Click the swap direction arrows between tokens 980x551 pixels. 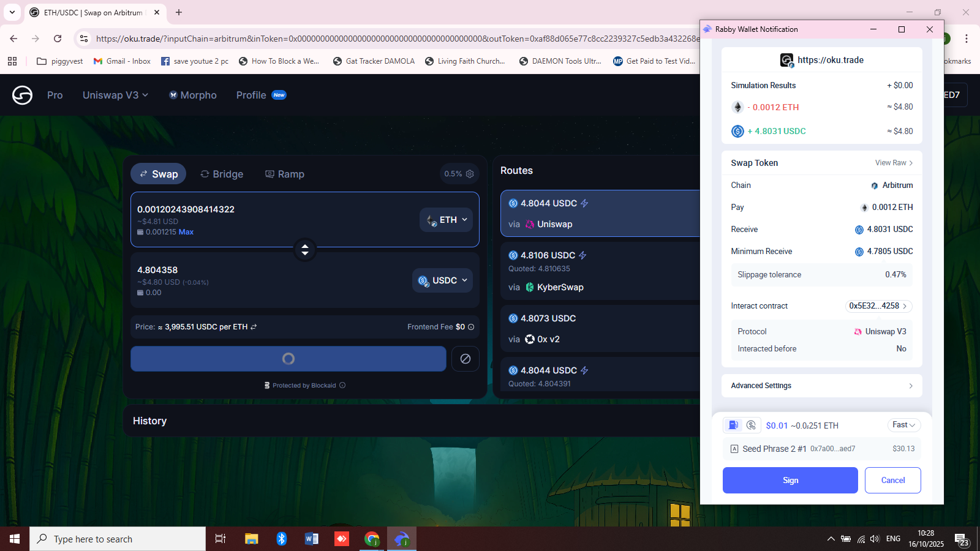[x=305, y=249]
